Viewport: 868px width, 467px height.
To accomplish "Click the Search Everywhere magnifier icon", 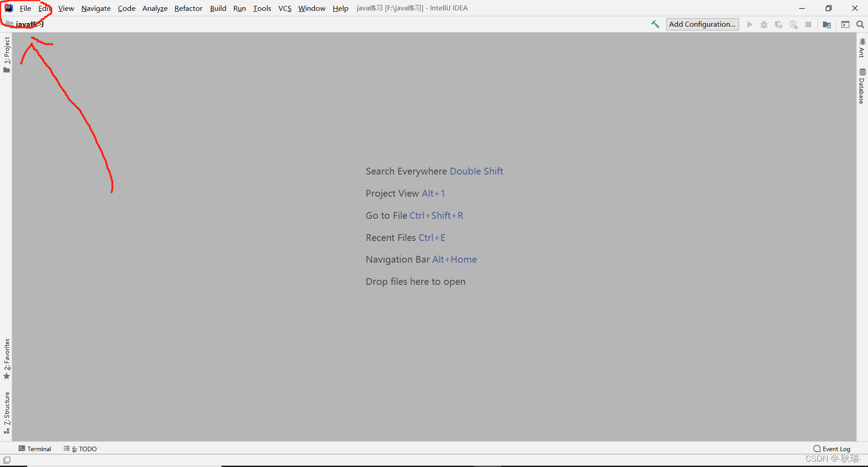I will click(x=860, y=24).
